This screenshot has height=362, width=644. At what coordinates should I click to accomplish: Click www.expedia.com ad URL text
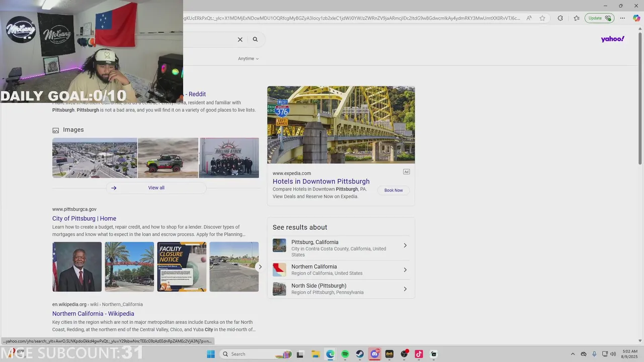pos(292,173)
